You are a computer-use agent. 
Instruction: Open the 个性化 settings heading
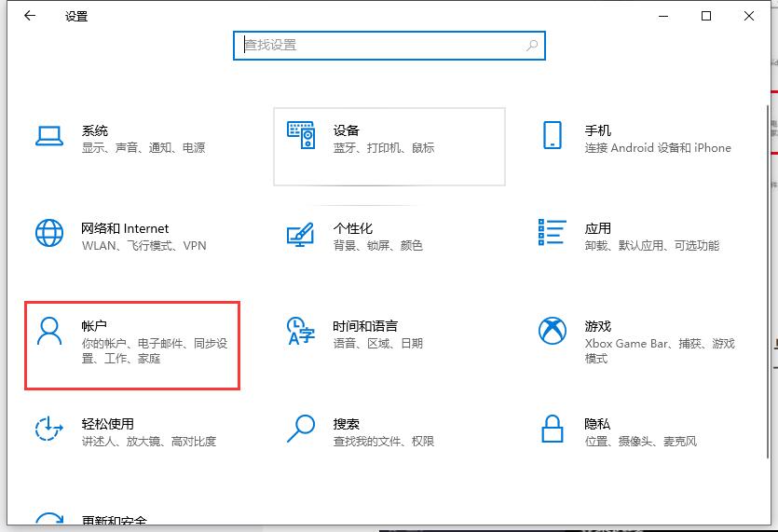coord(353,229)
